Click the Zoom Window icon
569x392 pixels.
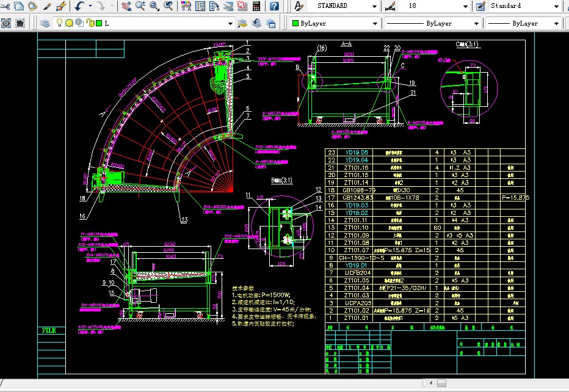[x=154, y=6]
